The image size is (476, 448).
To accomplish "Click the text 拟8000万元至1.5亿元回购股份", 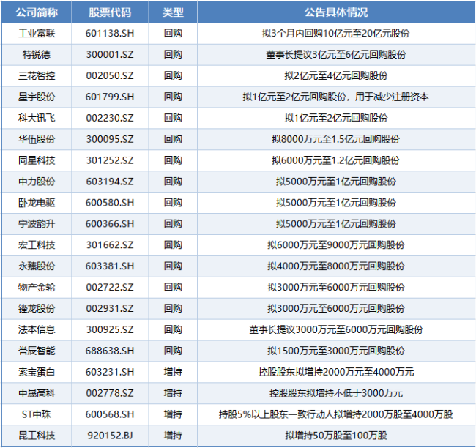I will 335,139.
